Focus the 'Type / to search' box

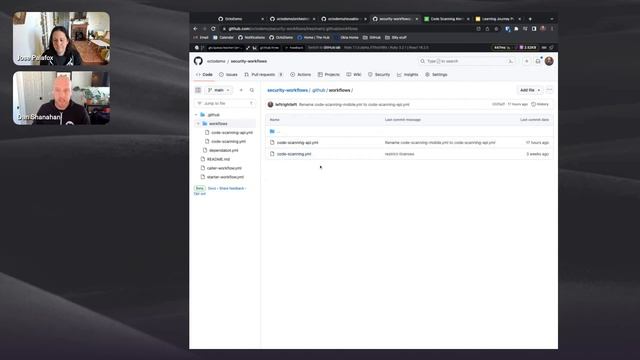[467, 61]
